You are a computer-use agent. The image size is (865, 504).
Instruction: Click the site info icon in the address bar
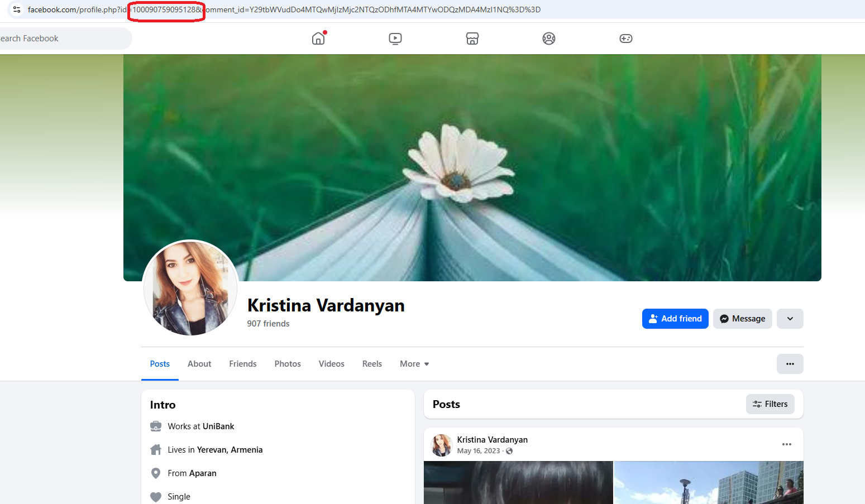(17, 9)
